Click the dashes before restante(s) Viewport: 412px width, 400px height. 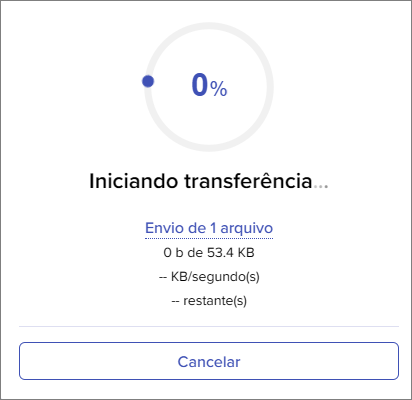click(x=175, y=301)
